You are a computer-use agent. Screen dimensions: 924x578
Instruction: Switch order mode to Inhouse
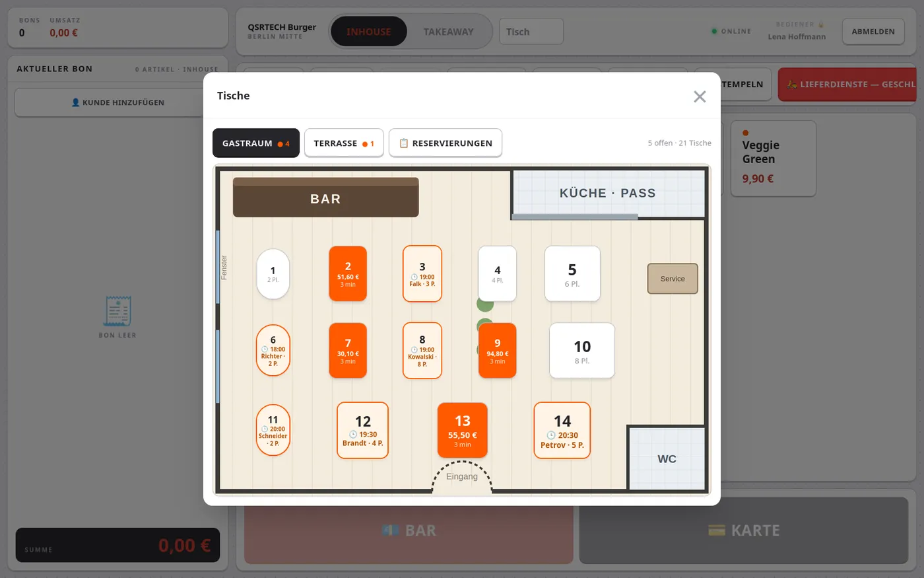(x=369, y=32)
